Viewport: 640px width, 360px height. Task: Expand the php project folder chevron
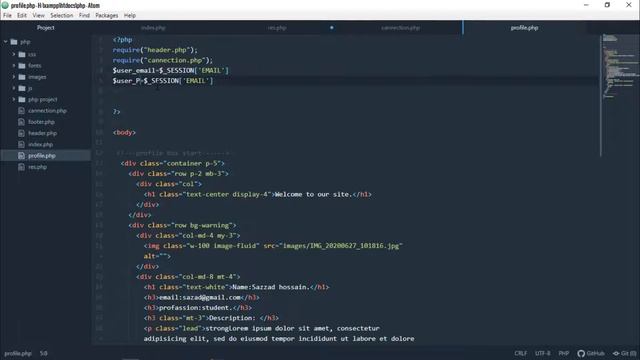click(13, 99)
